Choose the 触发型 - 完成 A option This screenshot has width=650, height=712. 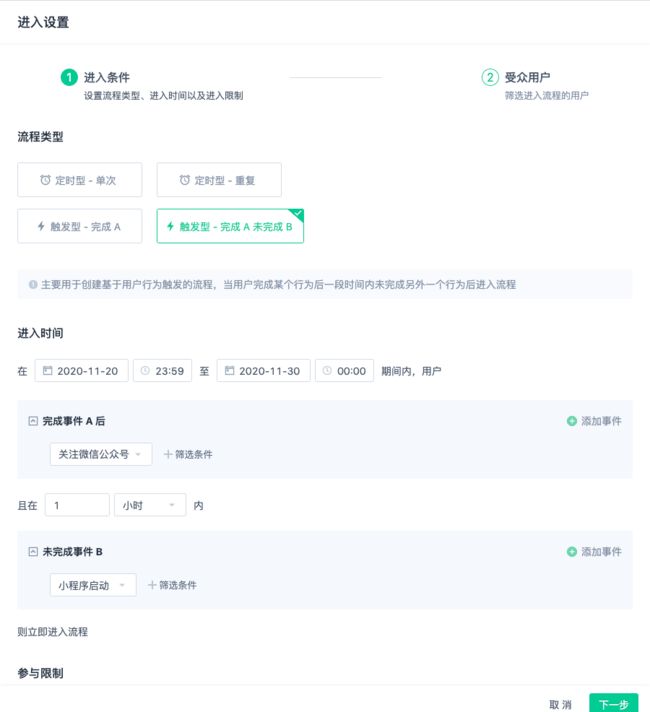(x=79, y=226)
